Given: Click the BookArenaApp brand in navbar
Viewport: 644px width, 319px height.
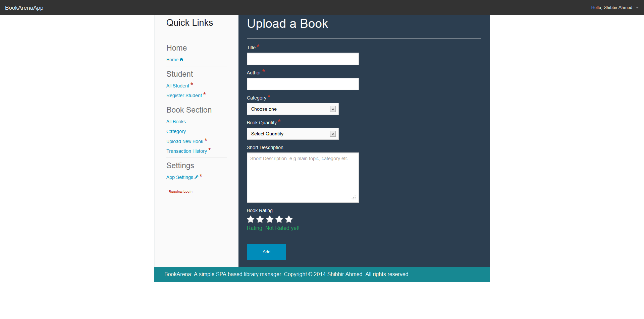Looking at the screenshot, I should [24, 8].
